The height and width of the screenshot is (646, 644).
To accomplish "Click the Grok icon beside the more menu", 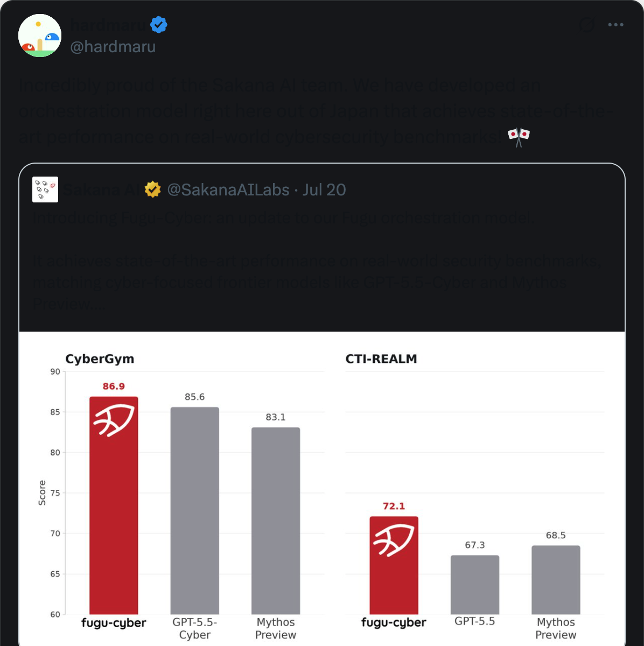I will point(586,25).
